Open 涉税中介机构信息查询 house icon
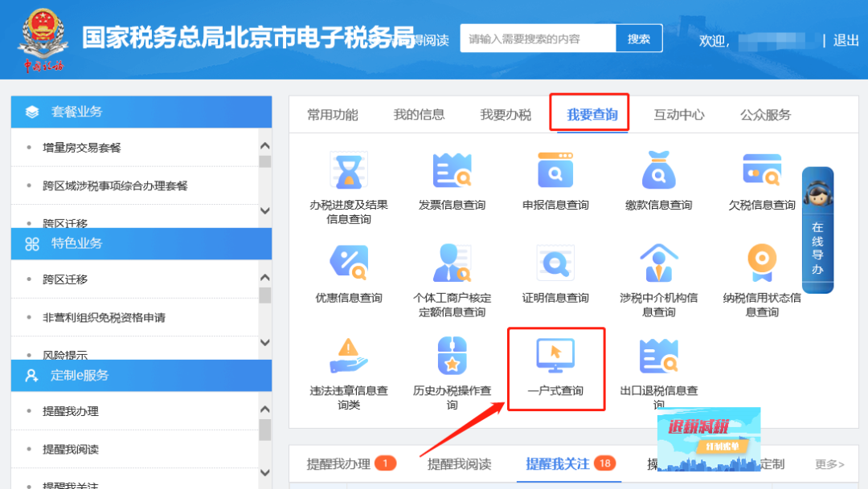The image size is (868, 489). pyautogui.click(x=659, y=263)
